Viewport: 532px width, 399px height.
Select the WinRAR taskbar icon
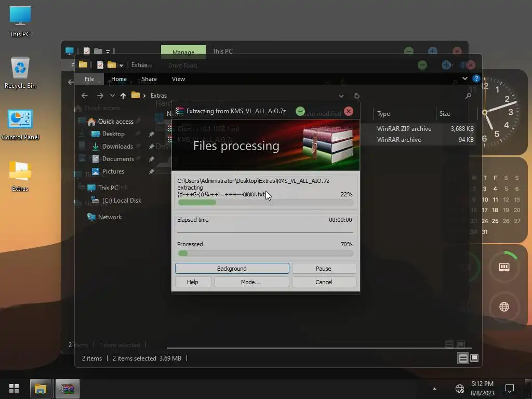[x=67, y=389]
